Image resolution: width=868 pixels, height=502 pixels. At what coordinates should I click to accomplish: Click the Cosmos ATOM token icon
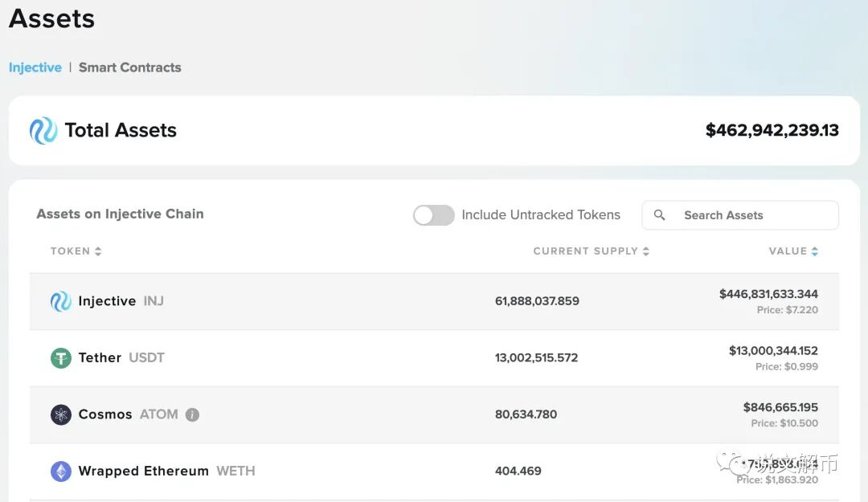61,414
